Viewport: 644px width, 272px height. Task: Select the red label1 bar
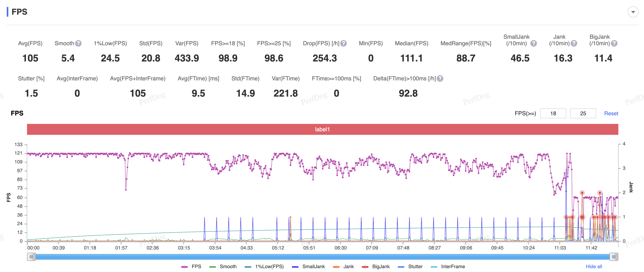322,129
